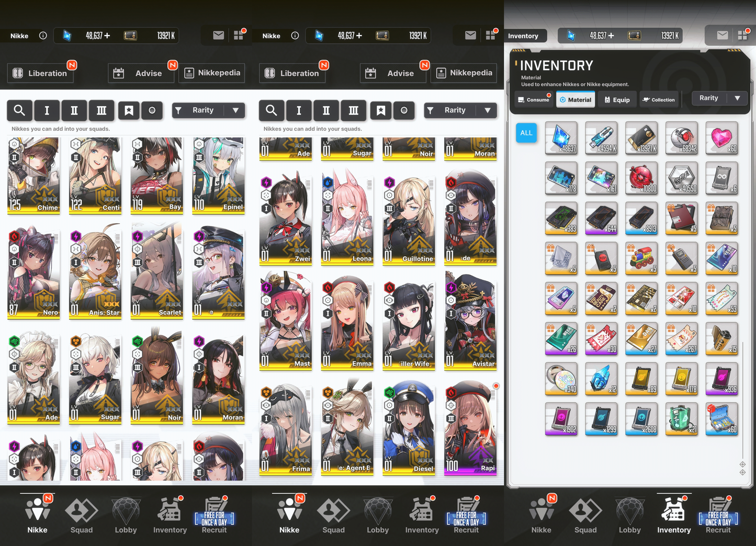Switch to the Collection tab

659,99
